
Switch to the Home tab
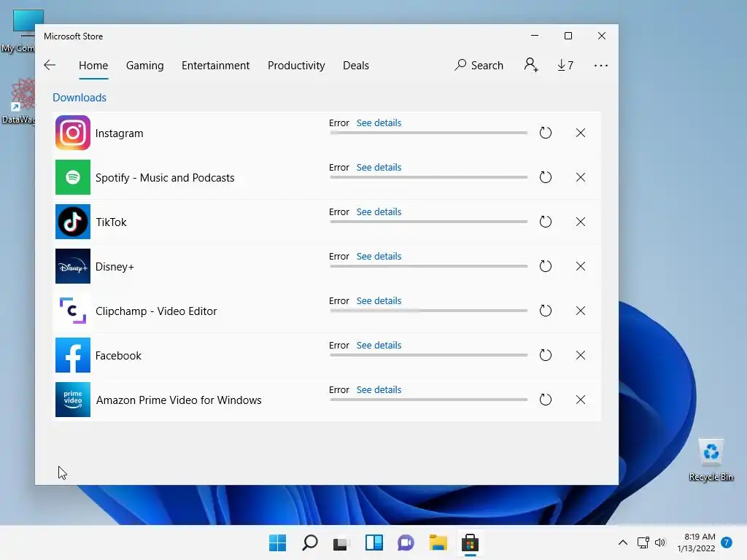93,65
